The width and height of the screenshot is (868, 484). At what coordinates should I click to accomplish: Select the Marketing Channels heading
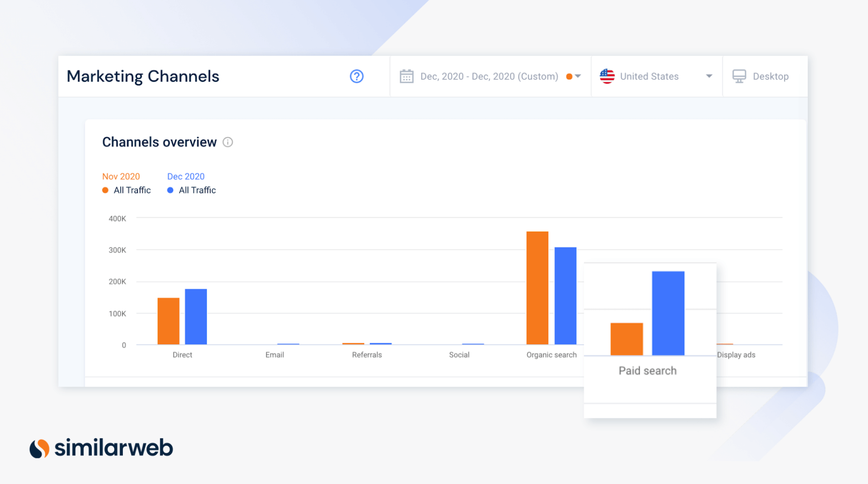pyautogui.click(x=143, y=76)
